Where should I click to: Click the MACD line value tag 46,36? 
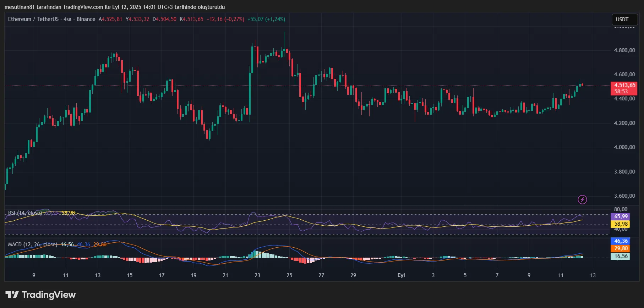(x=621, y=241)
